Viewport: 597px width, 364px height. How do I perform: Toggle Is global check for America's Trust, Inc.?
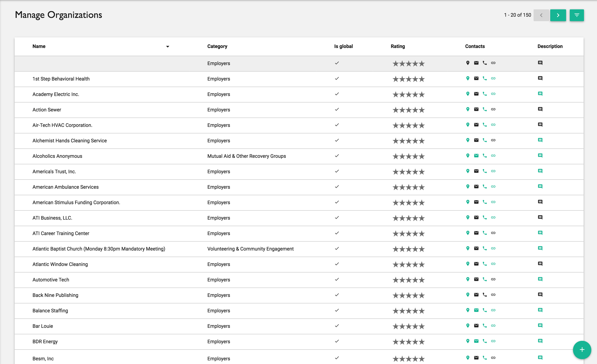(337, 171)
